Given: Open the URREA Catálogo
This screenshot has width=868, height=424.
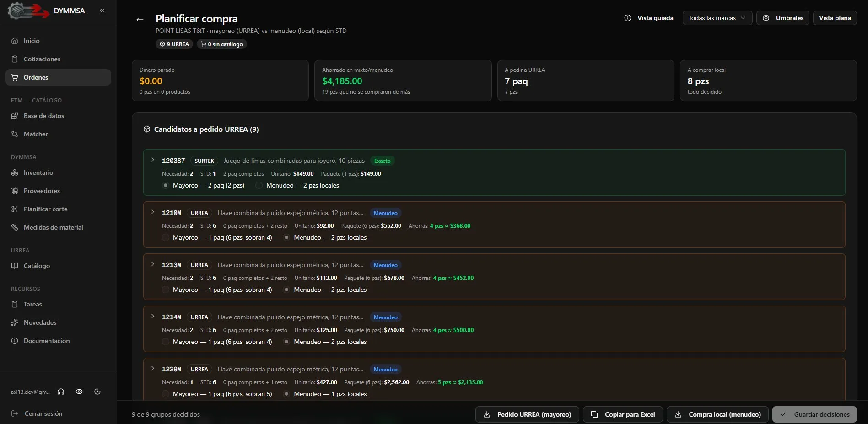Looking at the screenshot, I should point(58,266).
